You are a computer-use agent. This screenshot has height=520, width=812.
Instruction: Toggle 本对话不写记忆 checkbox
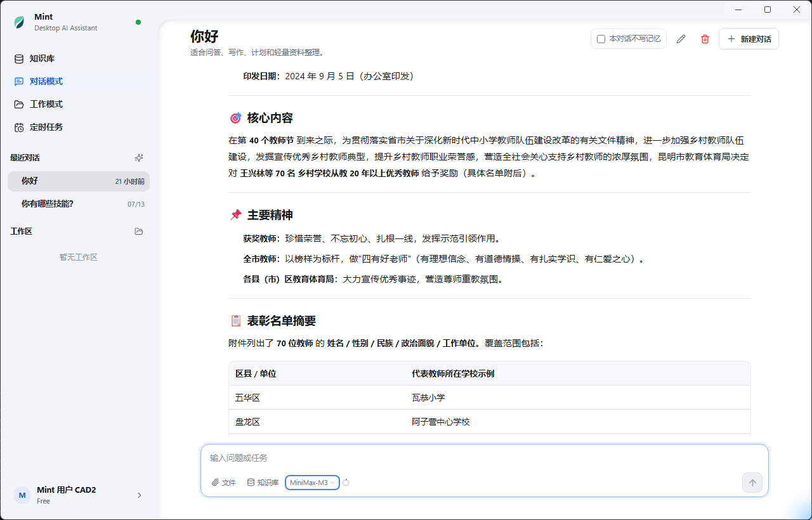click(601, 39)
